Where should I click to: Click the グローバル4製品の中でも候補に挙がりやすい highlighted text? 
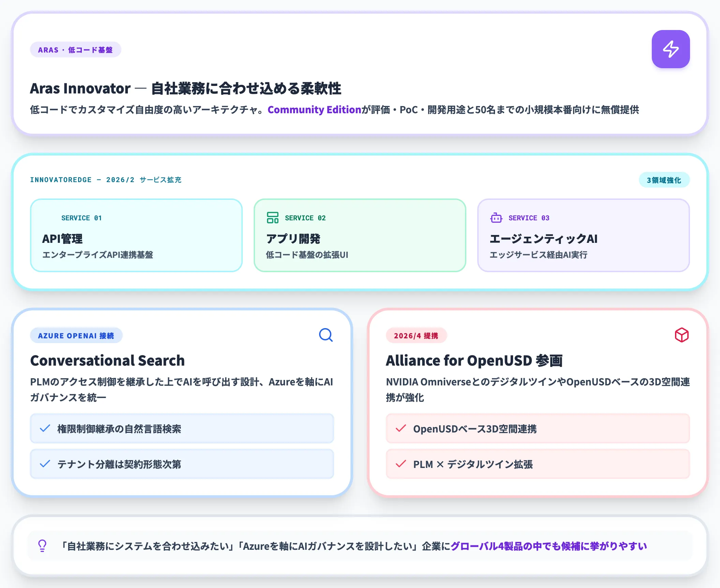[x=549, y=546]
